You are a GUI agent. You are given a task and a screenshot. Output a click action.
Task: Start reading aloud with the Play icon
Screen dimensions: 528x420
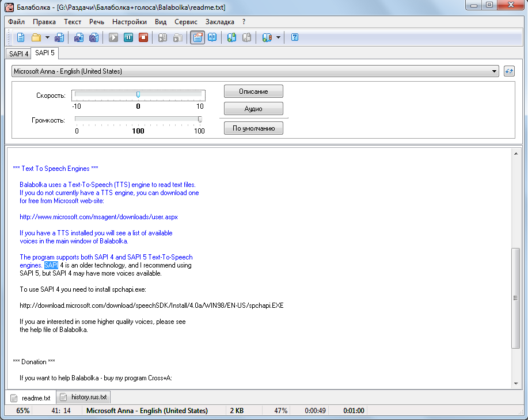[x=113, y=37]
